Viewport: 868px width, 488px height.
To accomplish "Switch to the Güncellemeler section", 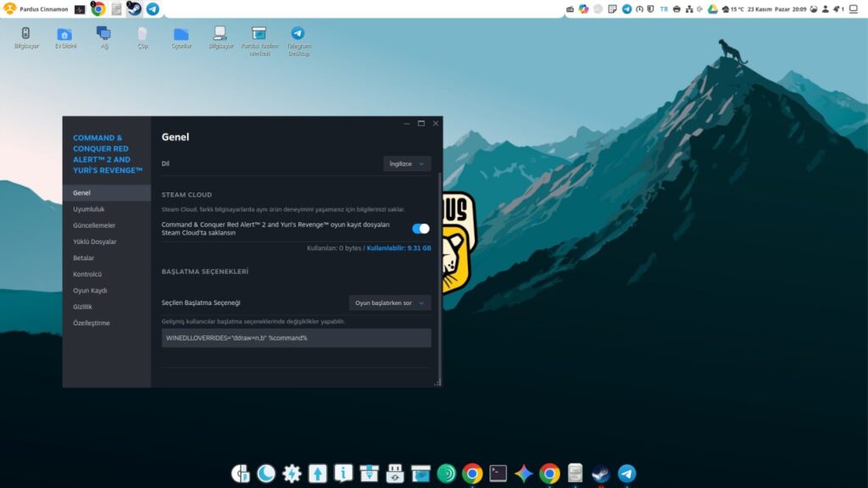I will coord(94,225).
